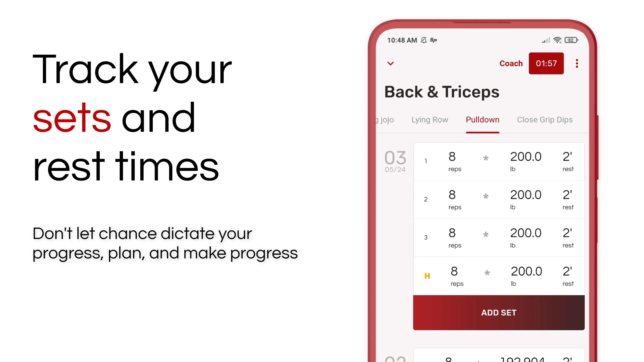
Task: Expand the dropdown chevron at top left
Action: [x=391, y=63]
